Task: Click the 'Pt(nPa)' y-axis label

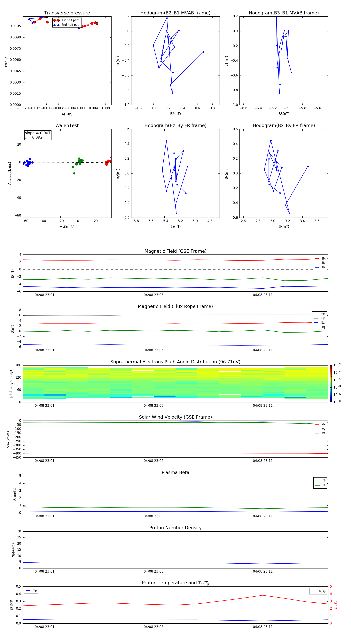Action: pos(6,61)
